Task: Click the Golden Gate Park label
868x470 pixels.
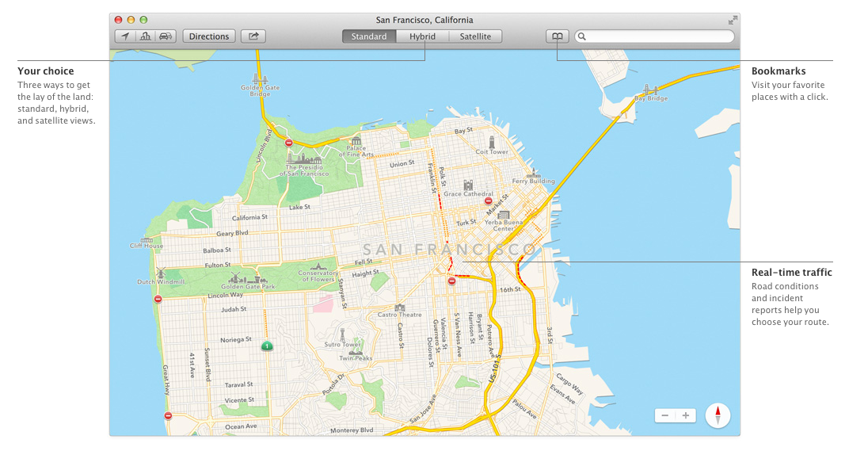Action: (x=248, y=287)
